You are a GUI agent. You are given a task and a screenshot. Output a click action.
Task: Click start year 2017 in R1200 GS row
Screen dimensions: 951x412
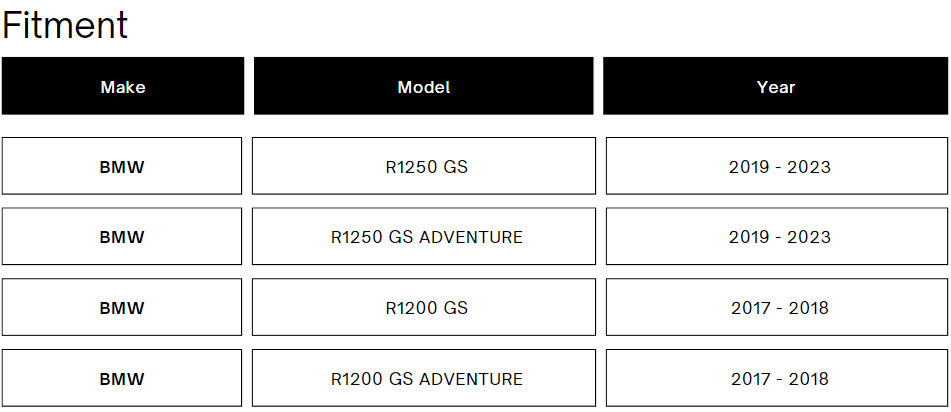[x=753, y=308]
